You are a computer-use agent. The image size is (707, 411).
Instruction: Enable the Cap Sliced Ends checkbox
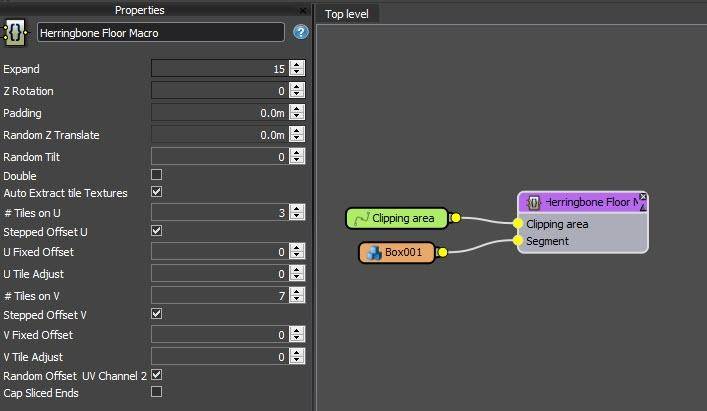coord(156,392)
